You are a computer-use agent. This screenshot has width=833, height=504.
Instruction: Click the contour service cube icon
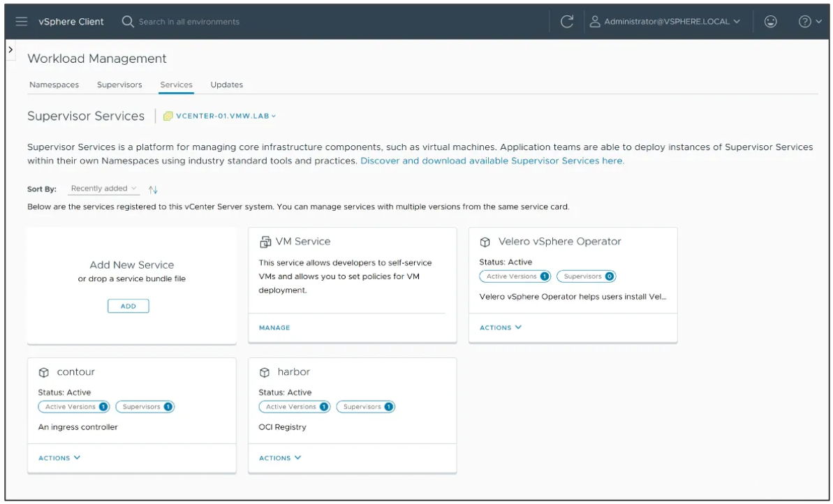pos(43,372)
